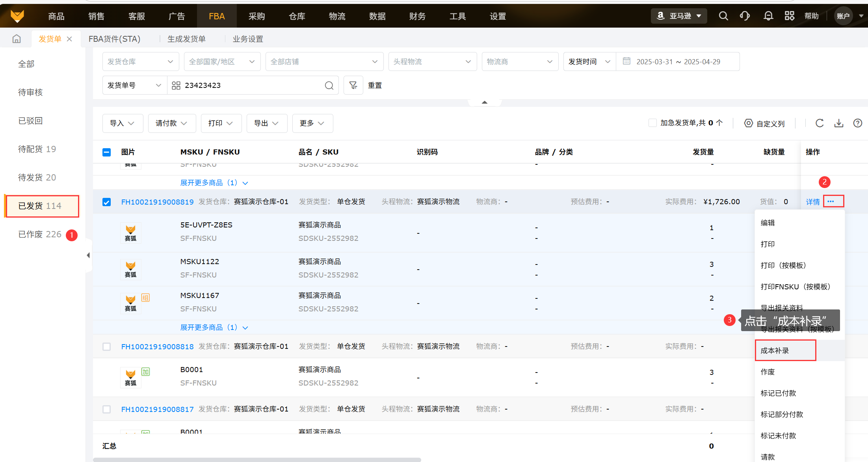This screenshot has width=868, height=462.
Task: Click the home icon tab
Action: [17, 39]
